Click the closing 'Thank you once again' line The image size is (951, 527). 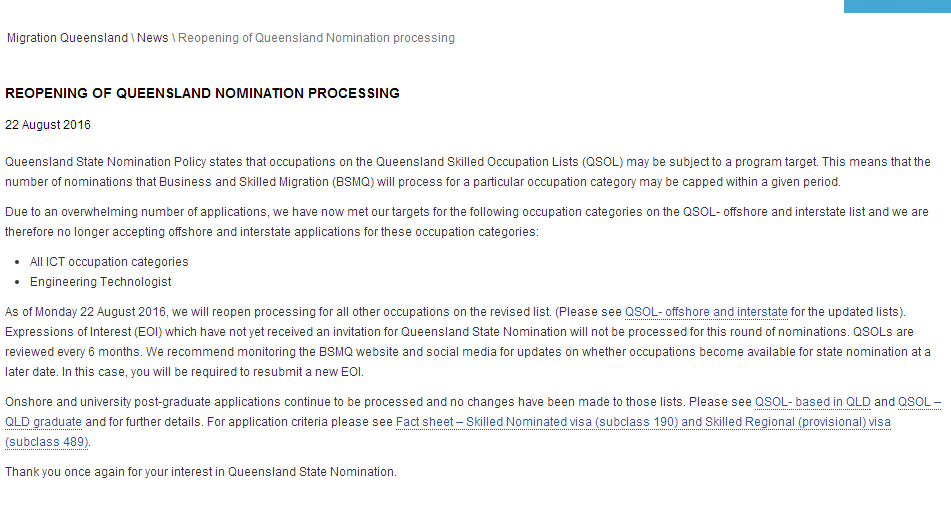coord(200,472)
